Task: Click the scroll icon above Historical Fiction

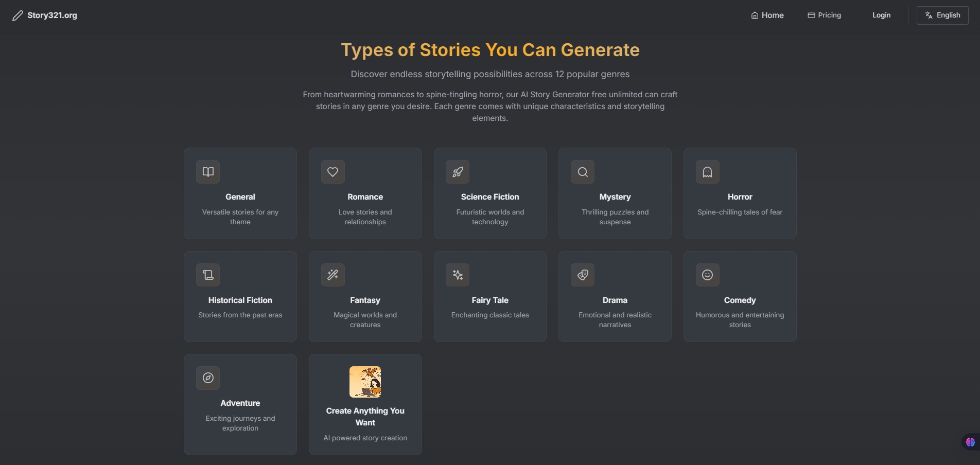Action: pyautogui.click(x=207, y=275)
